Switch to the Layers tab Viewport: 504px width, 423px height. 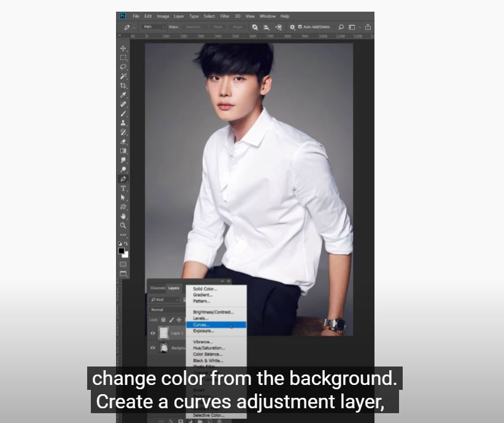pos(174,288)
